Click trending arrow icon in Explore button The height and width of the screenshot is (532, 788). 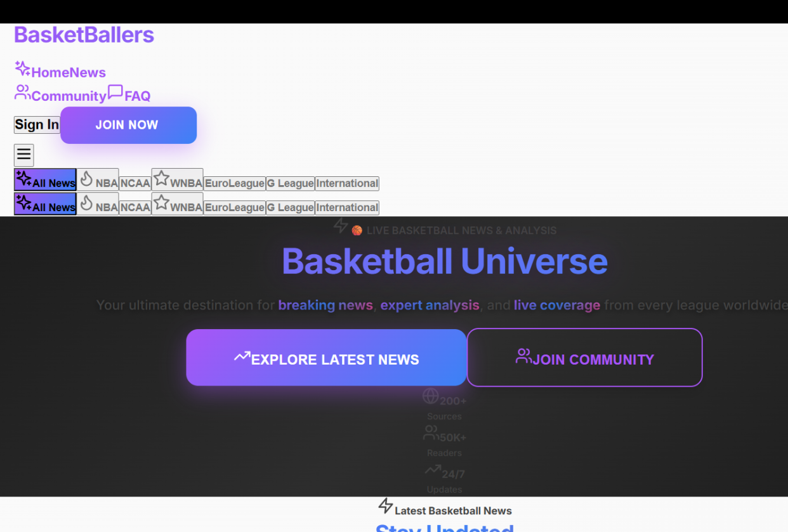tap(242, 356)
